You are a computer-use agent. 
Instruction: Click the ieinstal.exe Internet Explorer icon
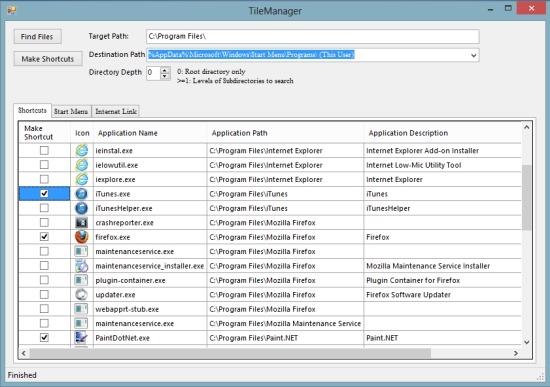[x=82, y=151]
